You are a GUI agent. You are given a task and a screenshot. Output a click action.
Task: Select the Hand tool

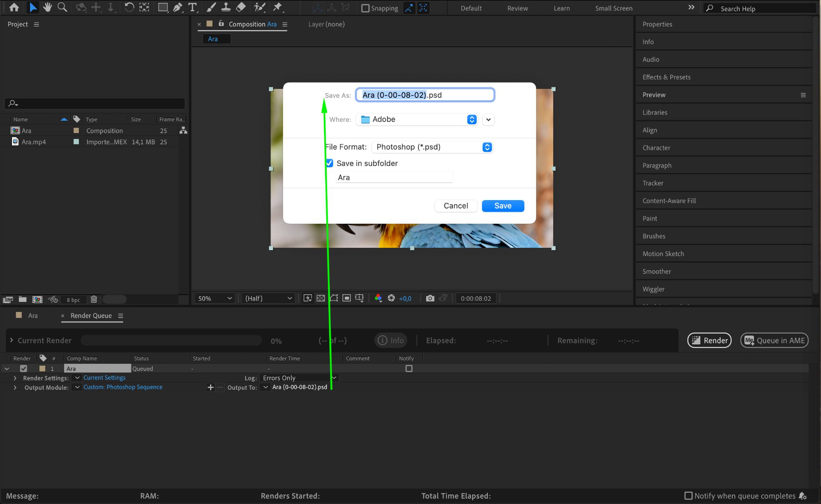(x=48, y=7)
